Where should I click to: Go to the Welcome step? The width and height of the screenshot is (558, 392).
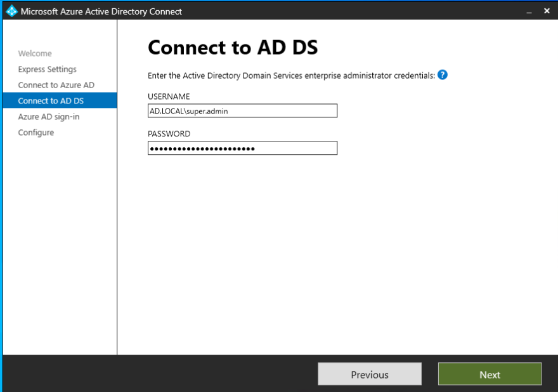[x=35, y=53]
